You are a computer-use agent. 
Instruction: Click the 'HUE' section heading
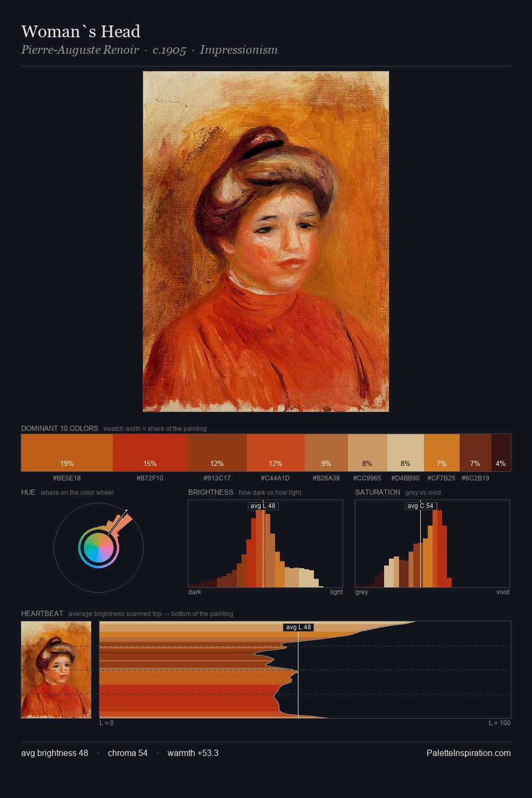coord(28,492)
